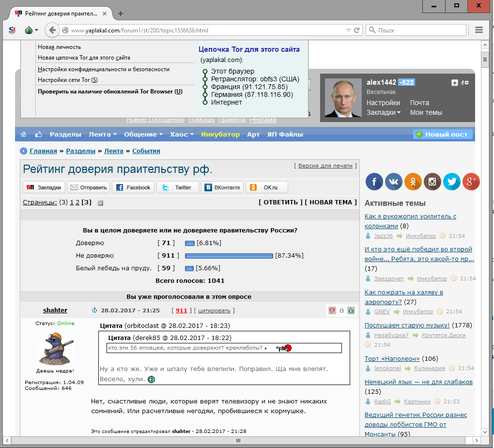Open 'Послушаем старую музыку!' active topic
The image size is (494, 448).
(x=407, y=325)
